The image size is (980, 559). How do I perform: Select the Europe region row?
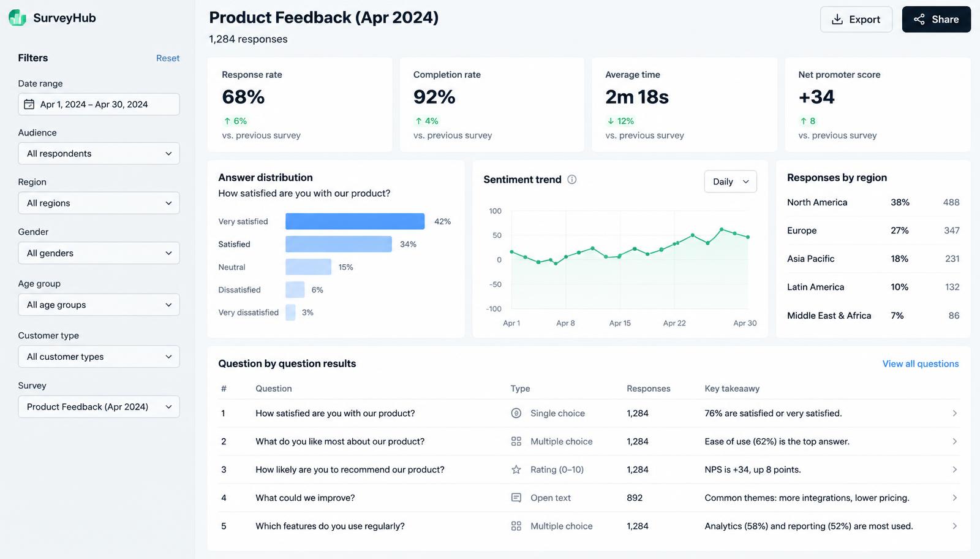(x=873, y=230)
